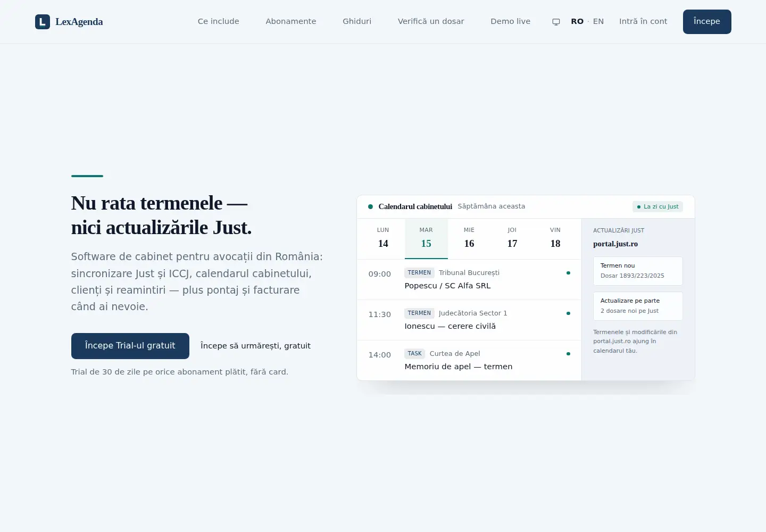Click Începe Trial-ul gratuit button
This screenshot has height=532, width=766.
(130, 346)
